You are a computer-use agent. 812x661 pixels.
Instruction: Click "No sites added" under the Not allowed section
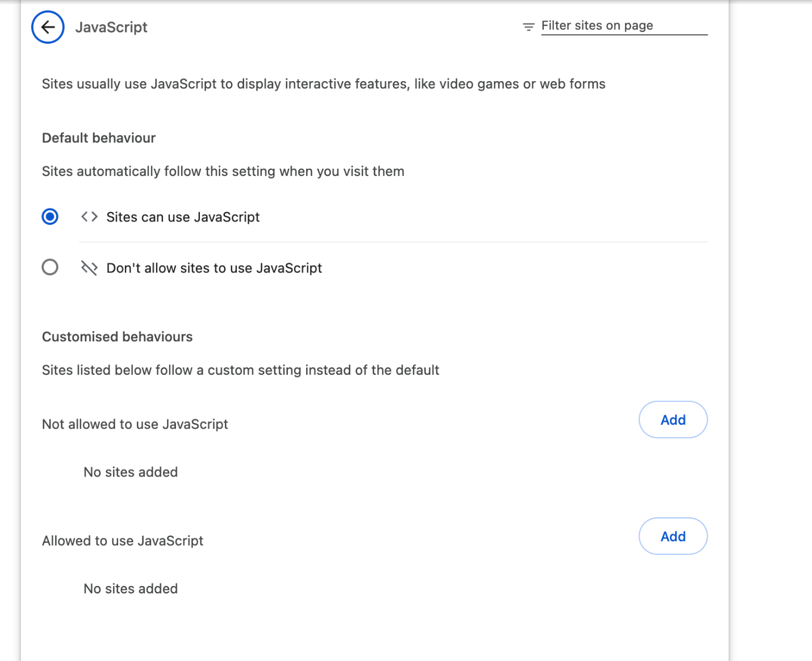(x=131, y=472)
